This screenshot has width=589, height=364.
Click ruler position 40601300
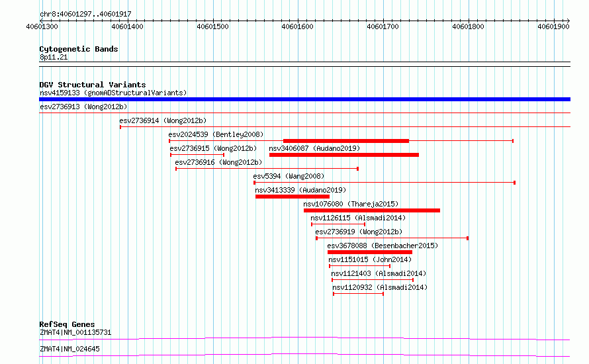[42, 26]
